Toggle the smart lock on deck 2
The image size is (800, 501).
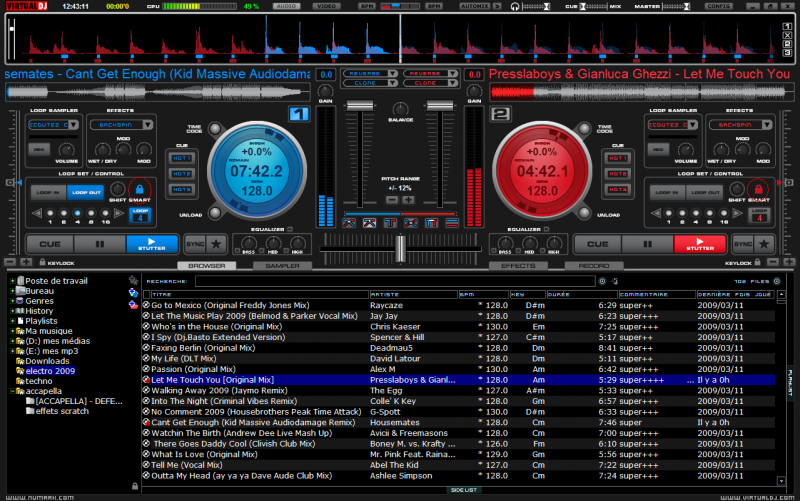(x=758, y=188)
